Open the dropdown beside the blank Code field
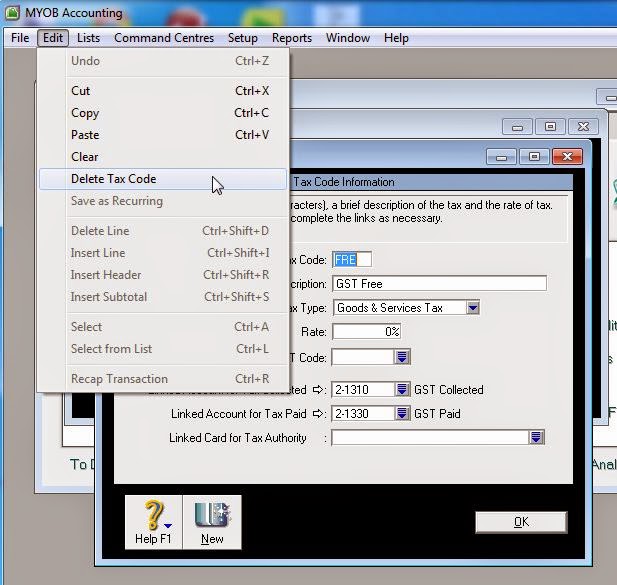The height and width of the screenshot is (585, 617). tap(402, 357)
